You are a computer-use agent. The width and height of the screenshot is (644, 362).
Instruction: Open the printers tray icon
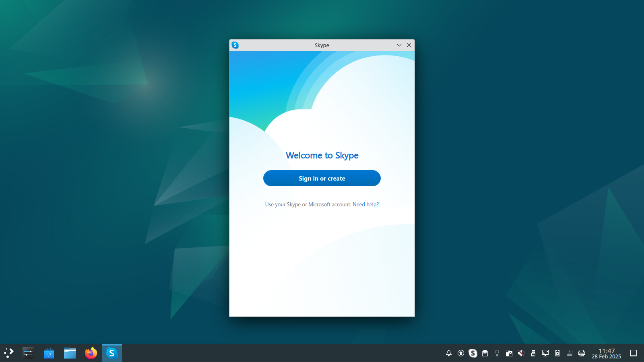tap(582, 353)
